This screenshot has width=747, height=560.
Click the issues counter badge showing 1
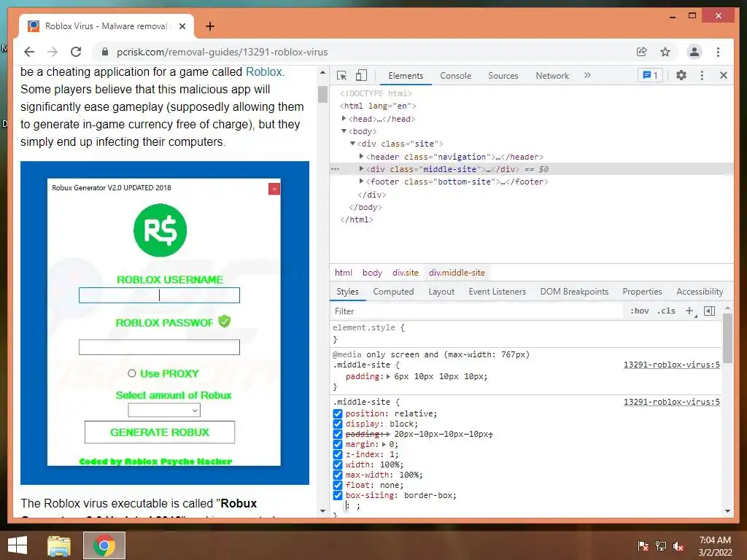650,75
